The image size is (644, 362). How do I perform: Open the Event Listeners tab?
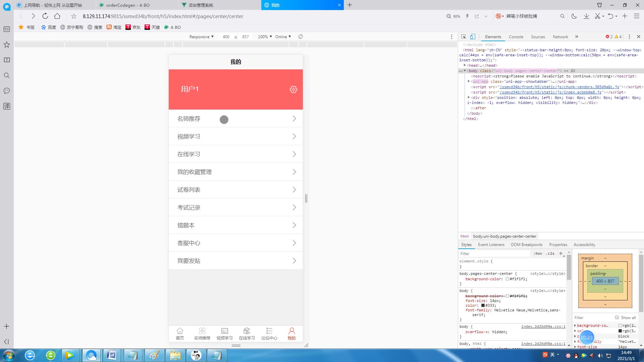491,245
